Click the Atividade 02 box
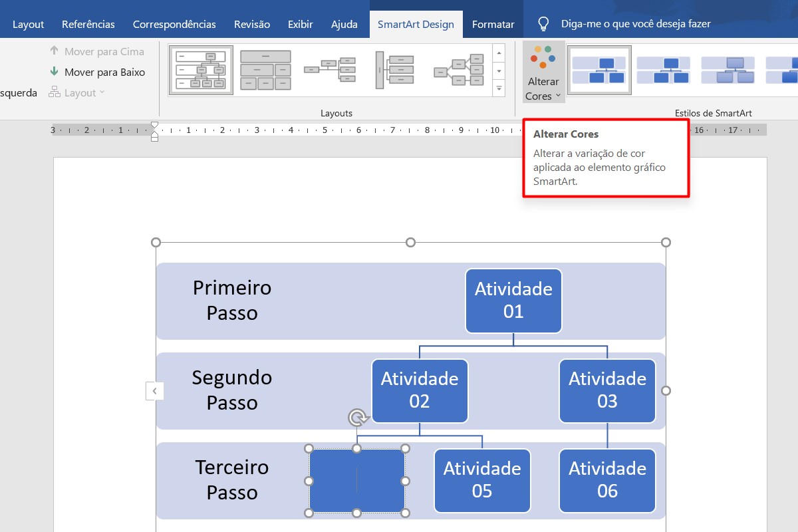Viewport: 798px width, 532px height. [x=420, y=390]
